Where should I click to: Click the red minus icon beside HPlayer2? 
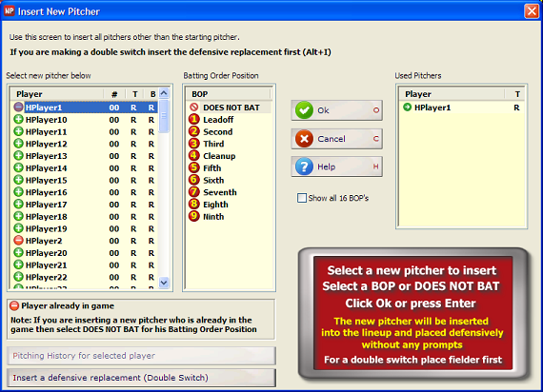[18, 240]
